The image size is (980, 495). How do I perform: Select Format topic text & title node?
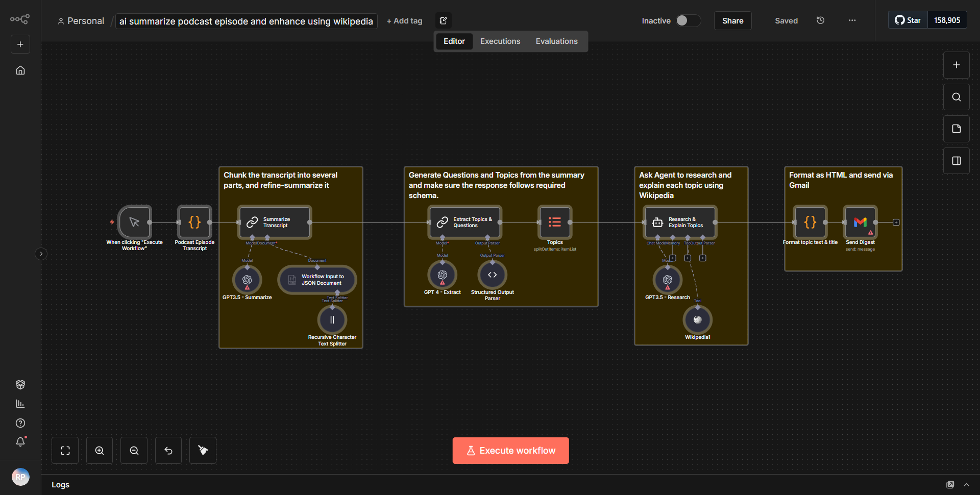[810, 222]
